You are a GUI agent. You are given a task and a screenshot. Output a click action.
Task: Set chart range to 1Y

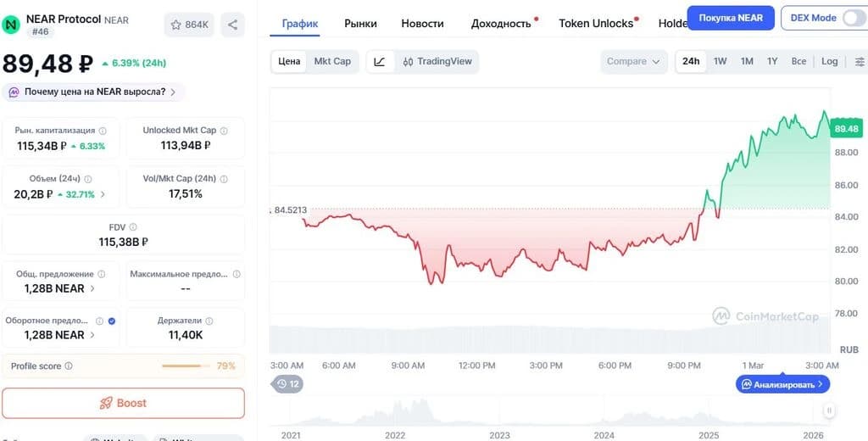772,62
